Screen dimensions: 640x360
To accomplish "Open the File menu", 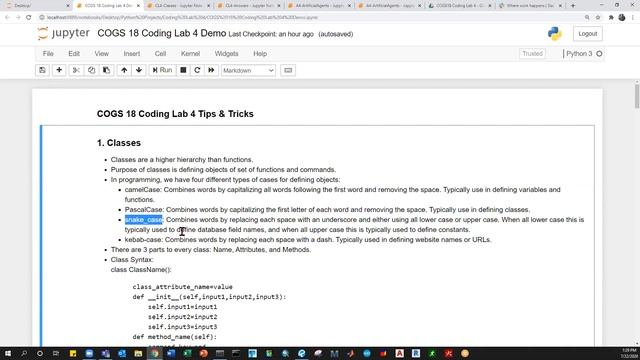I will [x=48, y=53].
